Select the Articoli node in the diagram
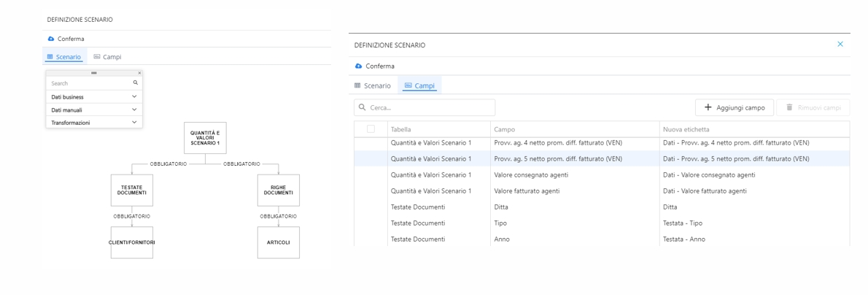 (278, 242)
